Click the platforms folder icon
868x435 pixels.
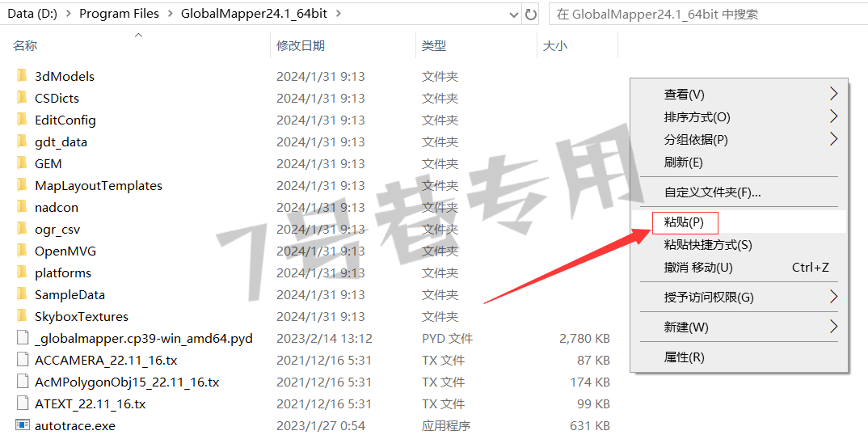(22, 272)
